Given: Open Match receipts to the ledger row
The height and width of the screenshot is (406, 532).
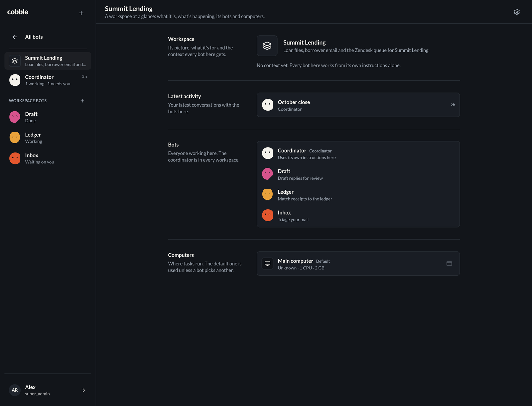Looking at the screenshot, I should [358, 195].
